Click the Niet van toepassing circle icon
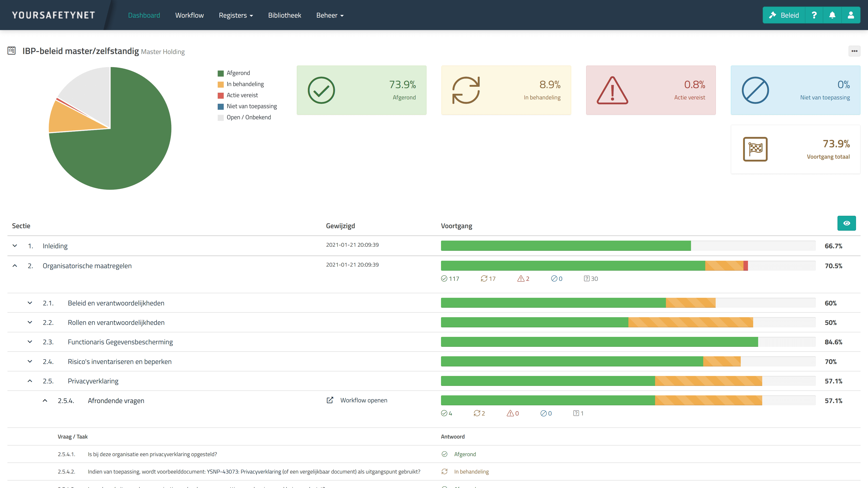The width and height of the screenshot is (868, 488). (x=755, y=90)
